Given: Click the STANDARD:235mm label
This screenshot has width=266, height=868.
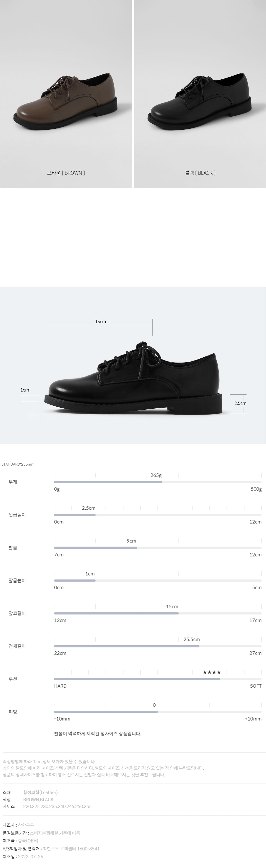Looking at the screenshot, I should (x=18, y=464).
